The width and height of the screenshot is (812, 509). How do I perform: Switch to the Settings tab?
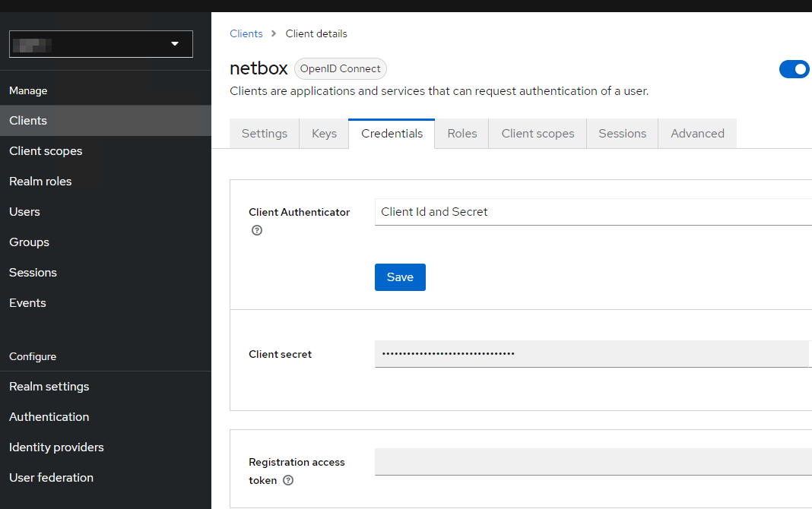265,134
